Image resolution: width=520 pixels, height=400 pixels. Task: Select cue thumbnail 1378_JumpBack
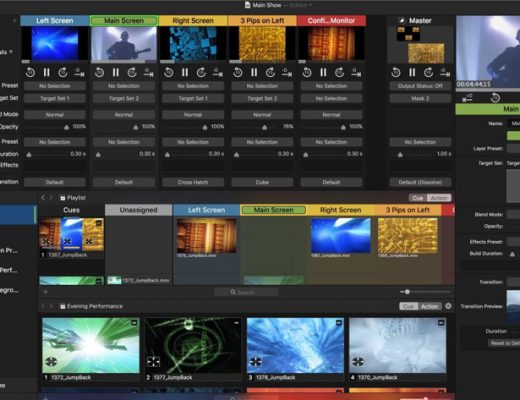tap(295, 345)
